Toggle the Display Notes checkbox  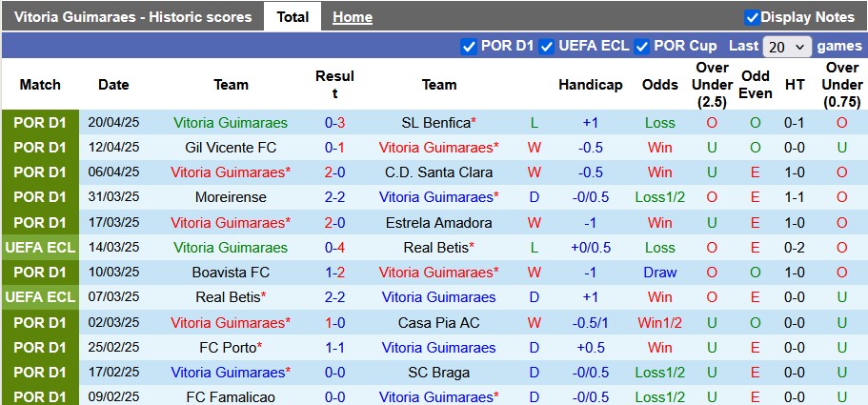click(x=752, y=17)
